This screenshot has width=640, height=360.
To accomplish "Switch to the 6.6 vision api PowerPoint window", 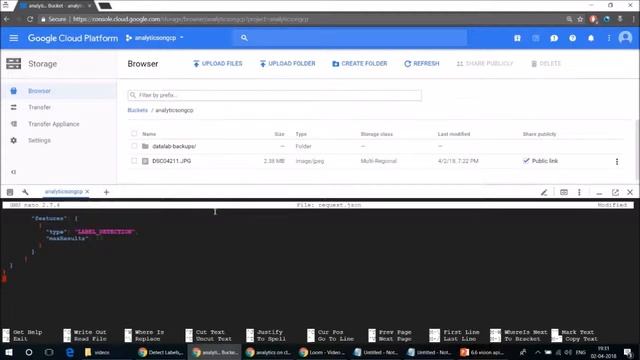I will tap(482, 352).
